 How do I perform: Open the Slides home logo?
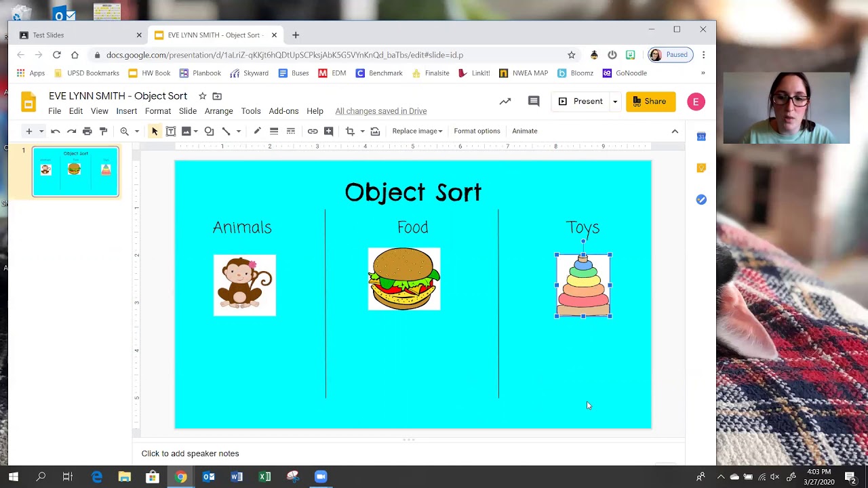tap(28, 102)
